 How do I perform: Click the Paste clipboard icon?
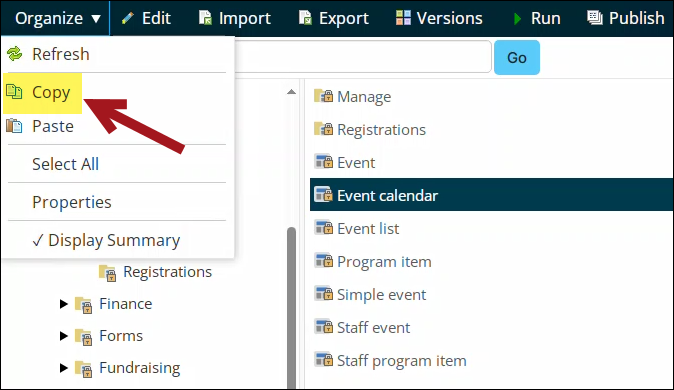[14, 126]
